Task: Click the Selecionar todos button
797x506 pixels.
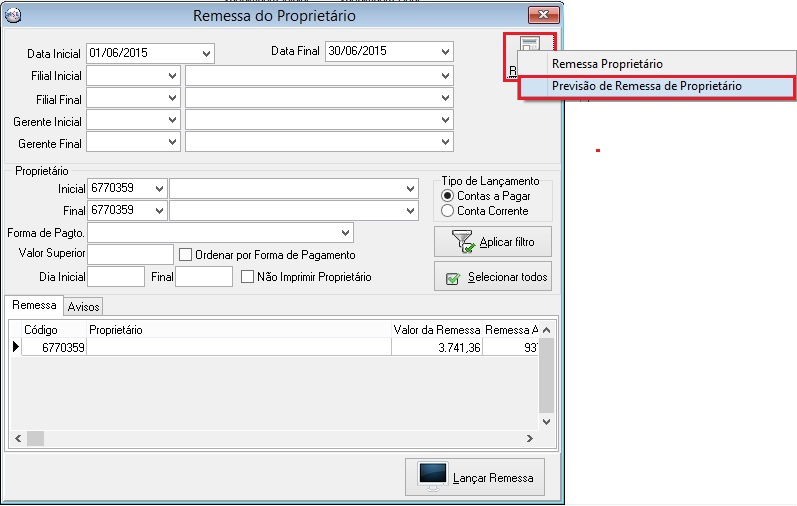Action: point(493,277)
